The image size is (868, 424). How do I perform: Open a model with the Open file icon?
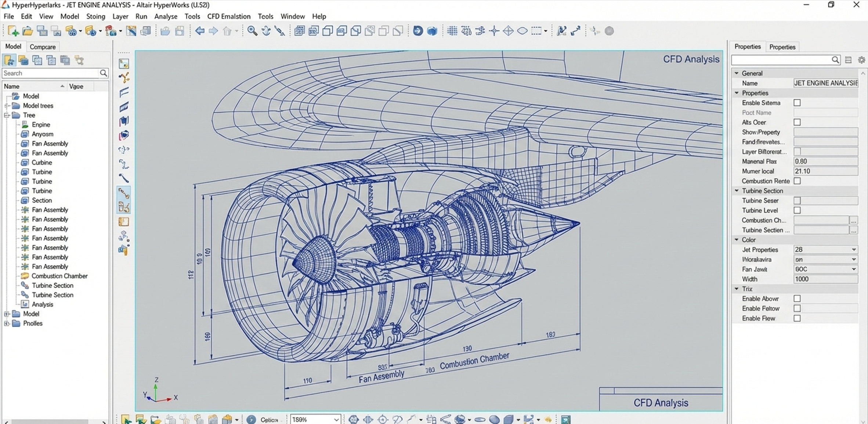[x=28, y=31]
